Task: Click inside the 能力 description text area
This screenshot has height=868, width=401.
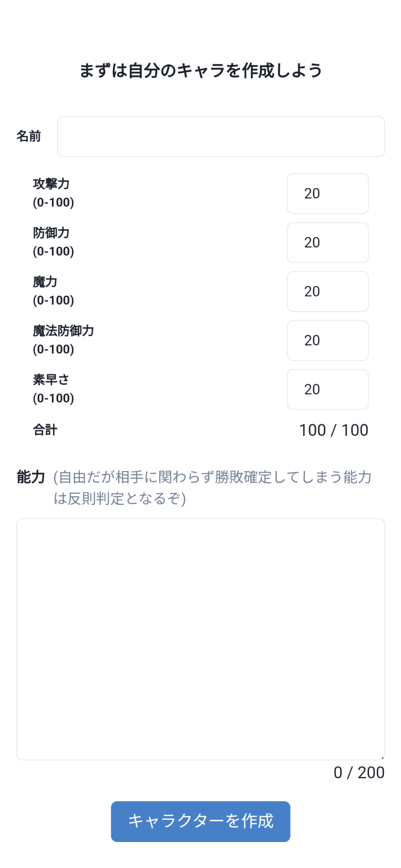Action: coord(200,639)
